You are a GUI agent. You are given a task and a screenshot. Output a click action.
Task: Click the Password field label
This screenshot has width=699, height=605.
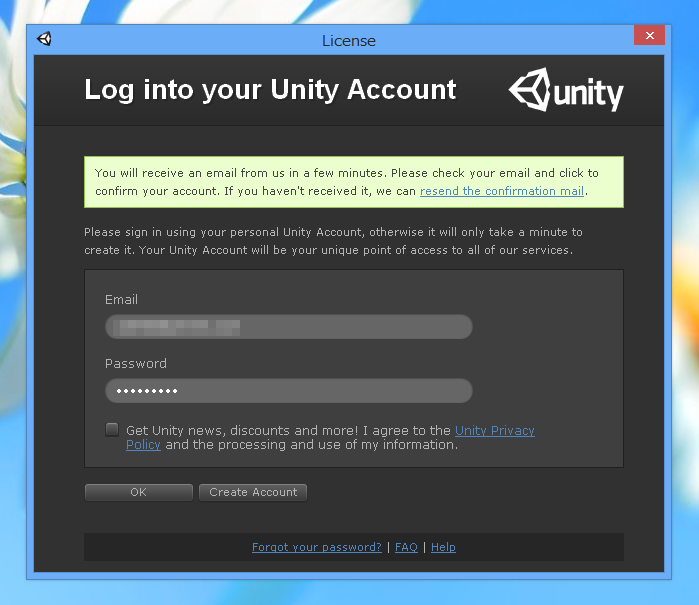[136, 364]
